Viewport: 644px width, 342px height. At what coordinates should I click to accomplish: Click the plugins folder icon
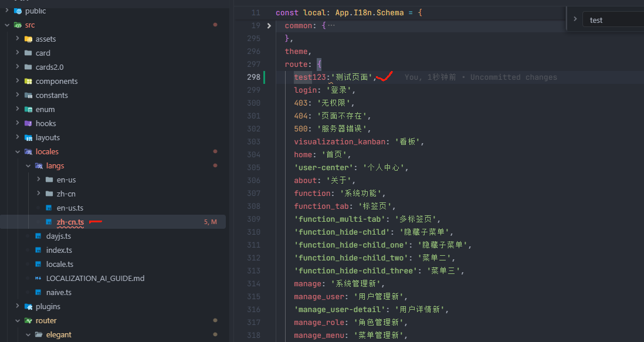28,307
